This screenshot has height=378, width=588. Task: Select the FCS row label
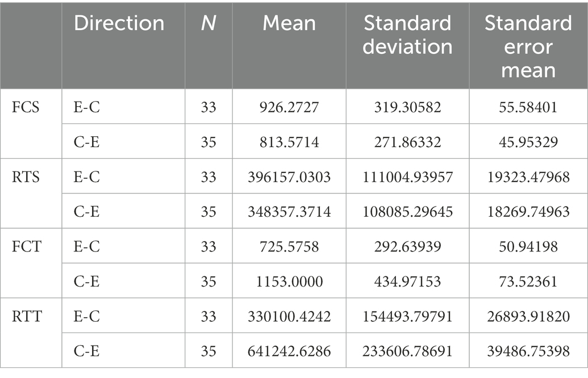26,107
